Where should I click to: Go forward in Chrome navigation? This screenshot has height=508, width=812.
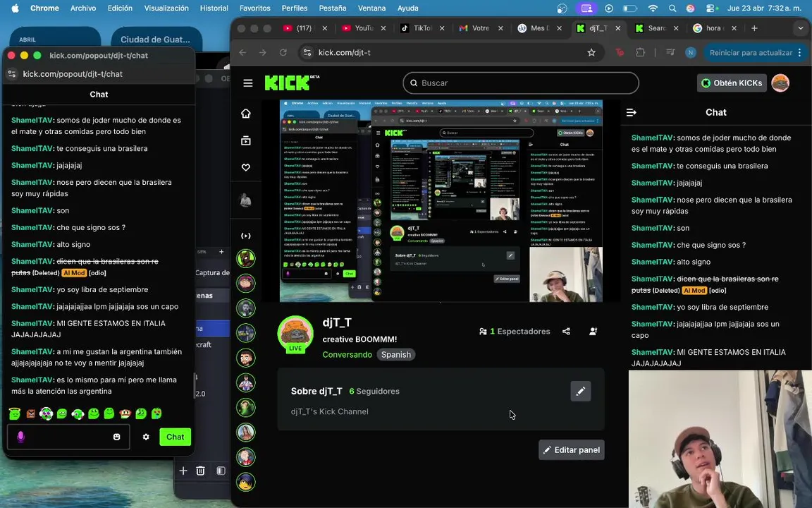pyautogui.click(x=262, y=52)
